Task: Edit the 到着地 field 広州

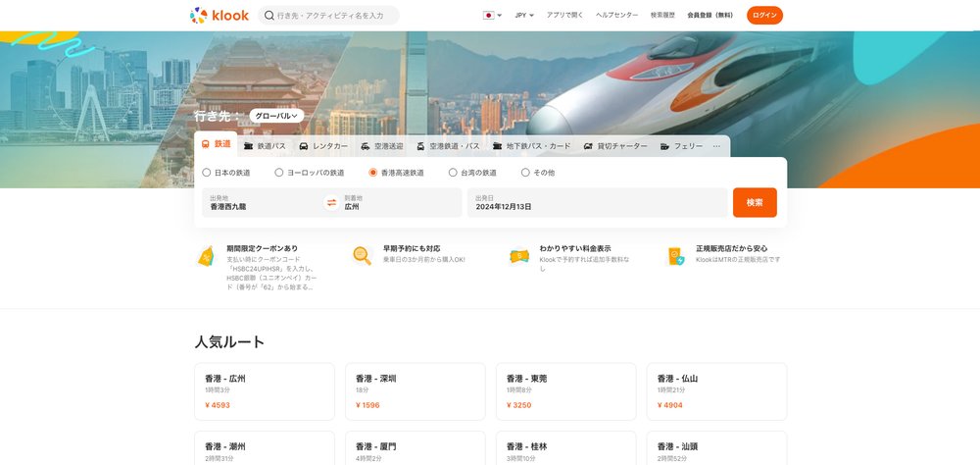Action: (x=401, y=203)
